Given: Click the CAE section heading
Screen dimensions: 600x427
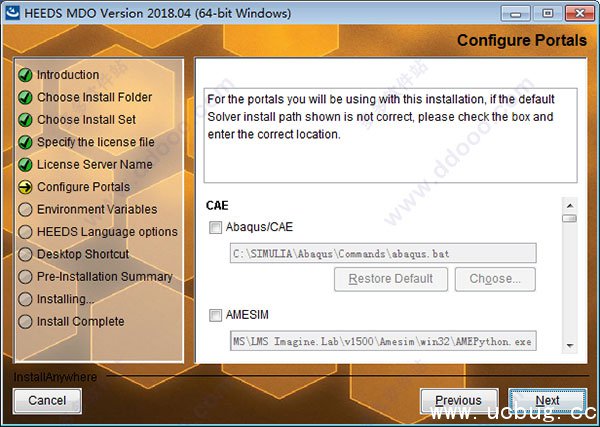Looking at the screenshot, I should coord(217,206).
